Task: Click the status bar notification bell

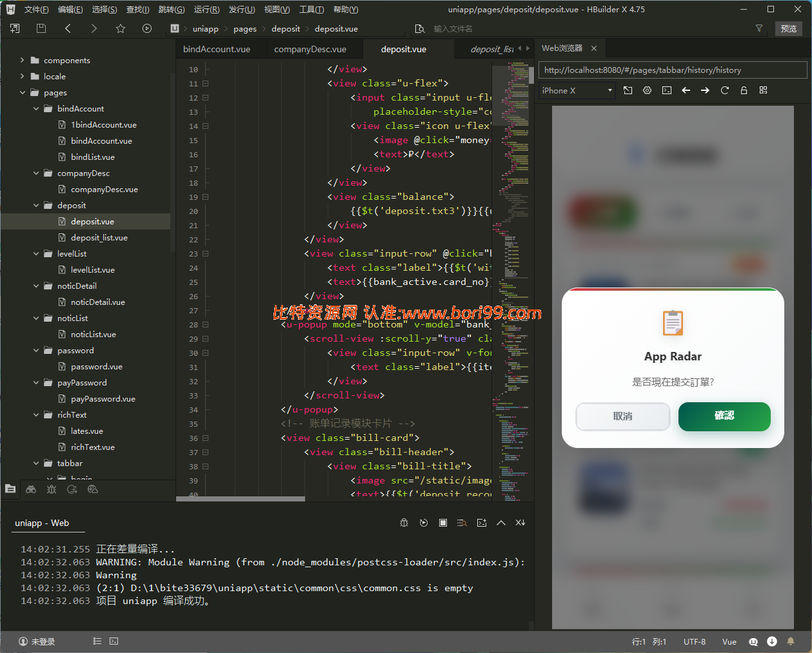Action: coord(791,641)
